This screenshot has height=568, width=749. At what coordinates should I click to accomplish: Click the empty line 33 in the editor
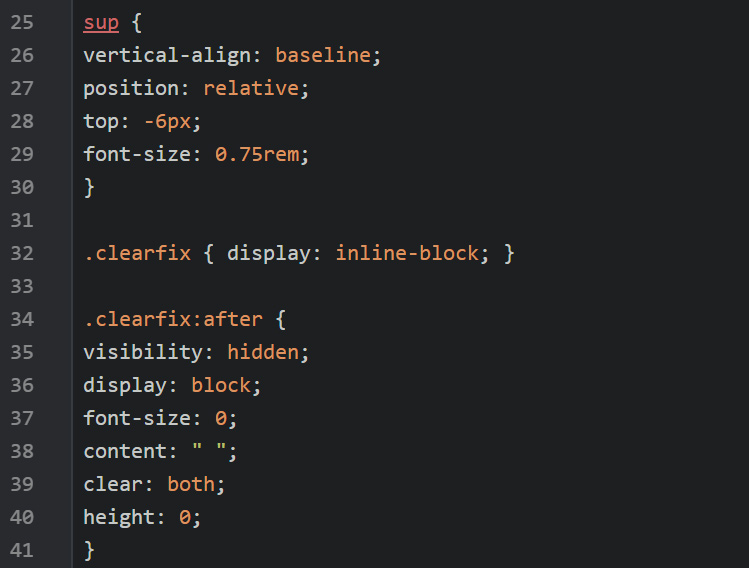(x=300, y=286)
